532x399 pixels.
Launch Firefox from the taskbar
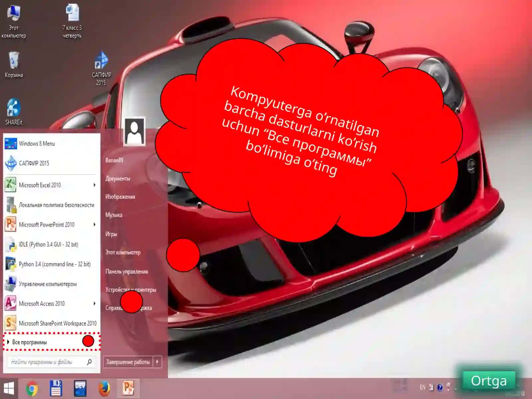pyautogui.click(x=104, y=388)
